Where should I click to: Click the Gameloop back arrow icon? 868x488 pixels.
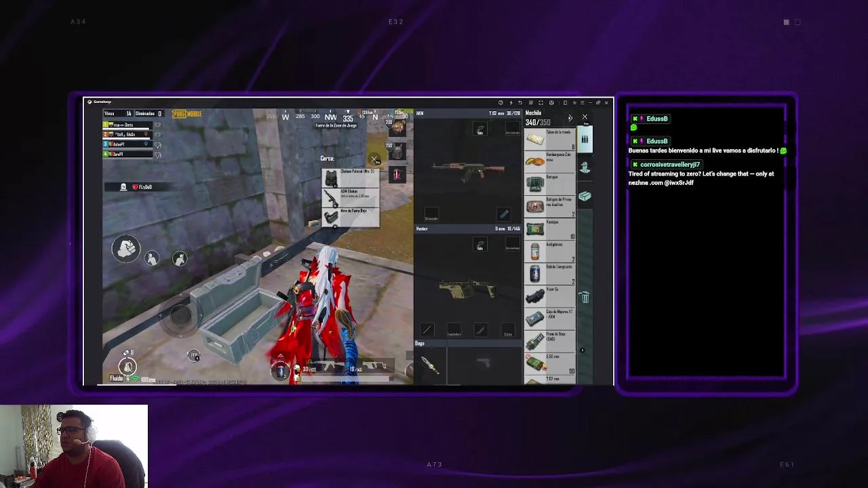click(x=520, y=103)
